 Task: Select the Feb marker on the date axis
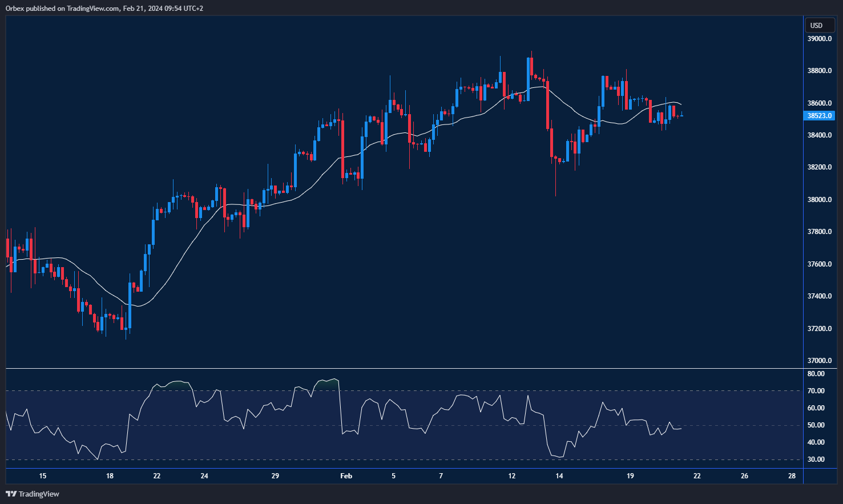[346, 476]
